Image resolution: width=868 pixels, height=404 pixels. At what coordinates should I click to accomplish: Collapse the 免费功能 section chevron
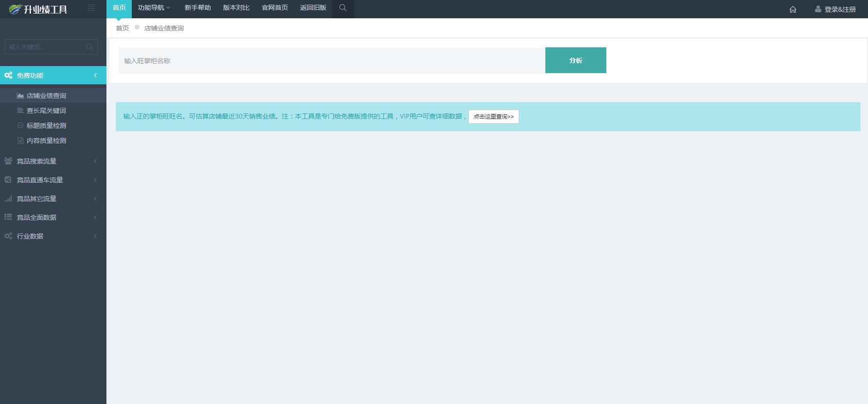95,75
